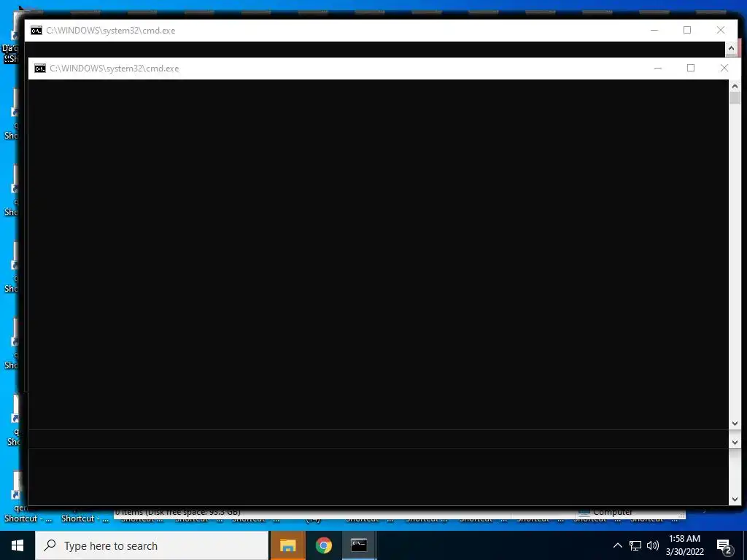The height and width of the screenshot is (560, 747).
Task: Open the Windows Start menu
Action: 18,545
